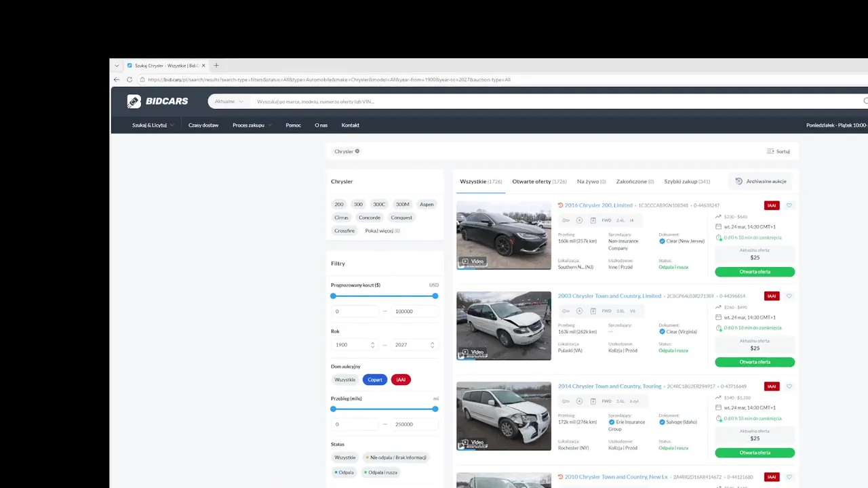This screenshot has width=868, height=488.
Task: Click the right handle of Prognozowany koszt slider
Action: (x=435, y=296)
